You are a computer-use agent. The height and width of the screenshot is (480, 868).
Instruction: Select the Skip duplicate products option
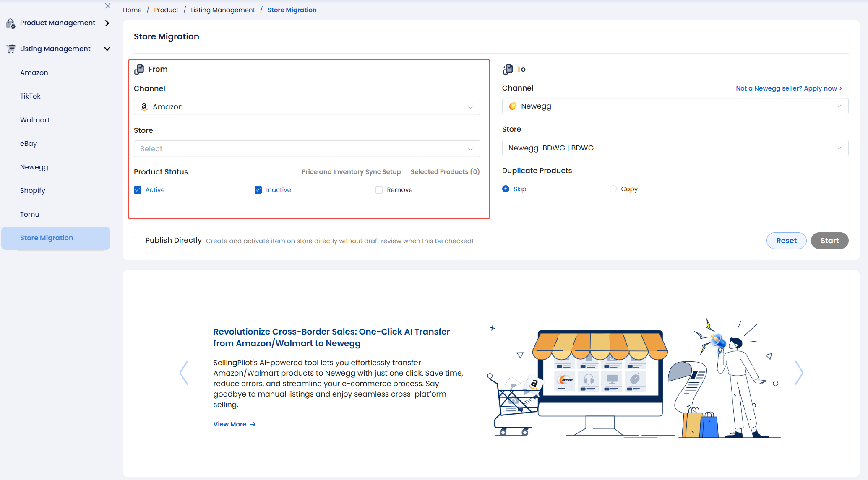(506, 189)
